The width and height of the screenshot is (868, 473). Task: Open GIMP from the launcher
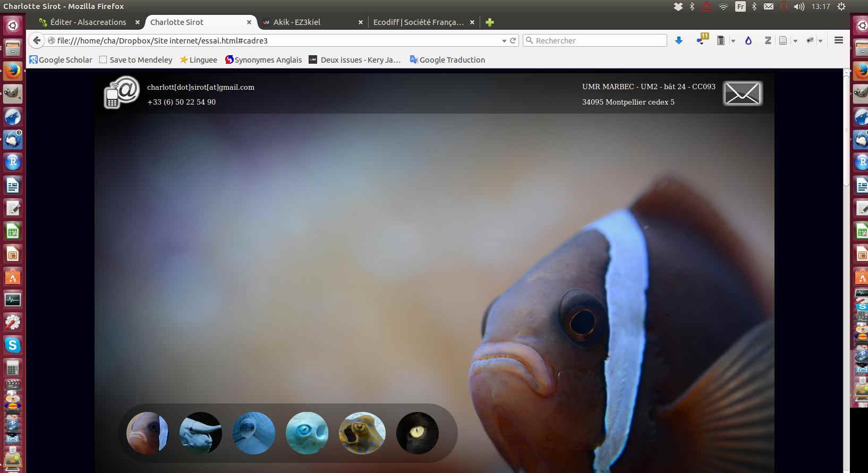tap(13, 94)
